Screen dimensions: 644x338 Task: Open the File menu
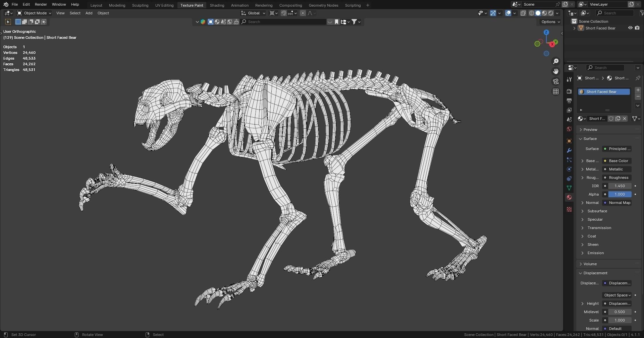(15, 4)
